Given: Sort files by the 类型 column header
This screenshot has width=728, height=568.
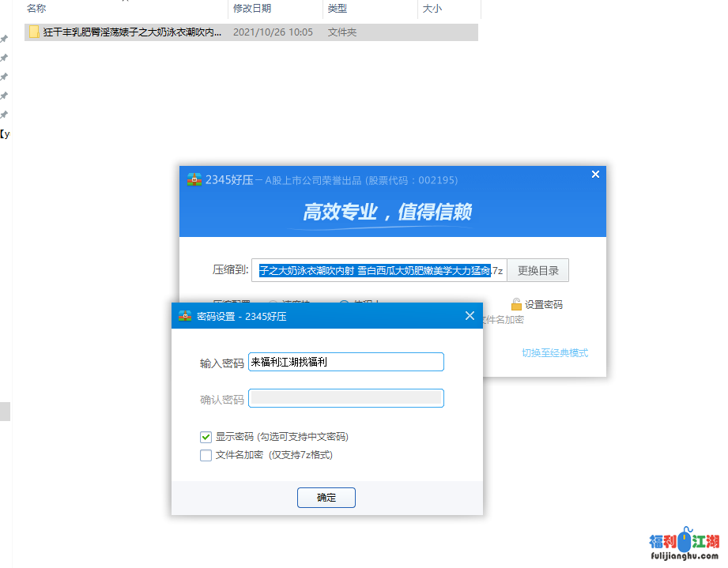Looking at the screenshot, I should 338,9.
